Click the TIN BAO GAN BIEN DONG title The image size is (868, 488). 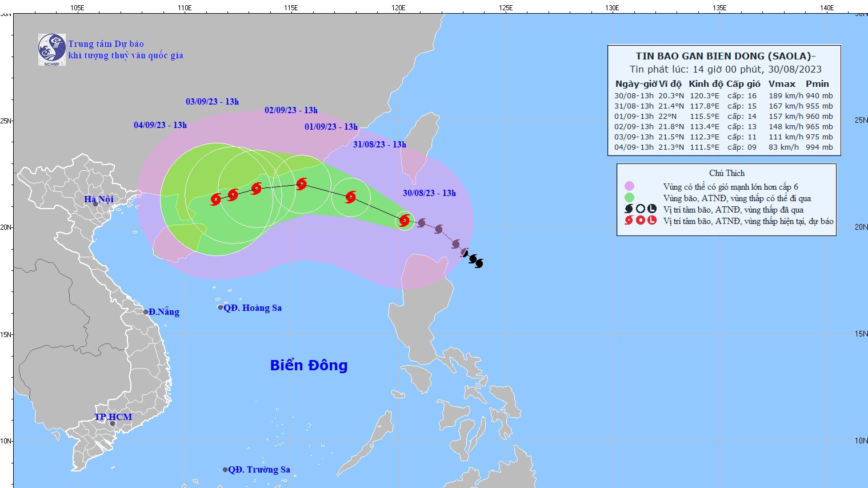(x=725, y=56)
